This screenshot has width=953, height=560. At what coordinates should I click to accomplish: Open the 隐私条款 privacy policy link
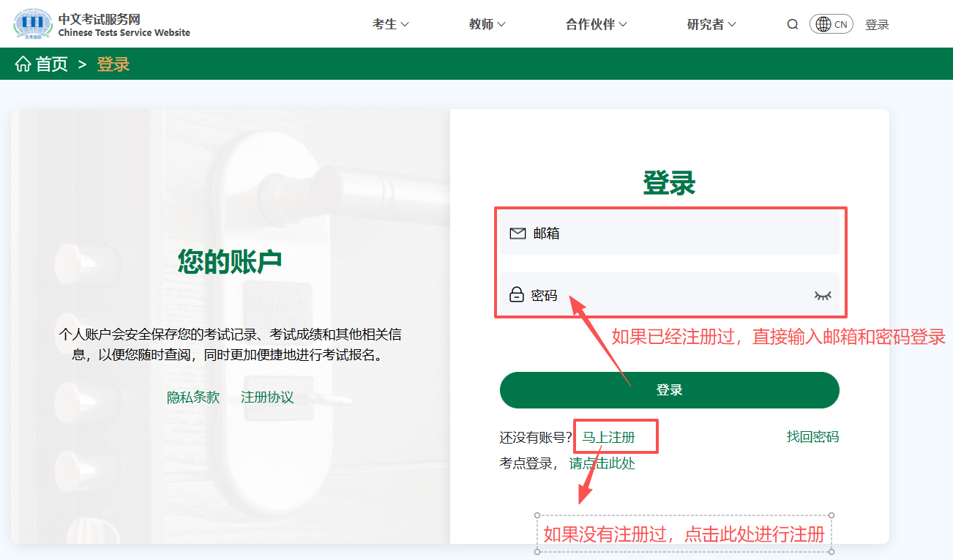(x=193, y=397)
